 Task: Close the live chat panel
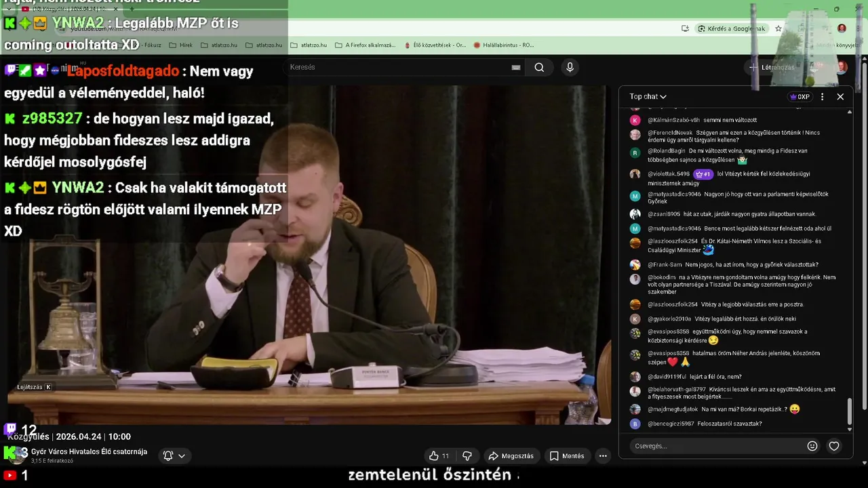point(840,97)
